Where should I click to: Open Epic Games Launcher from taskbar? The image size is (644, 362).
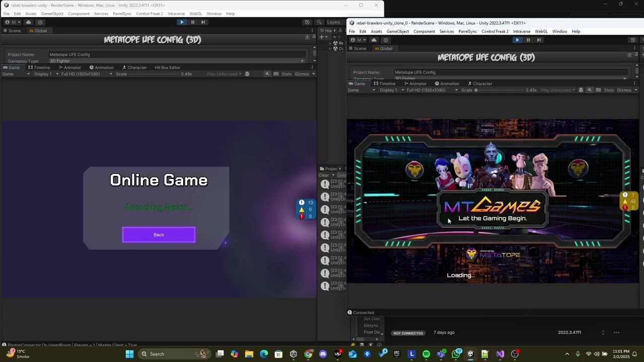point(397,354)
